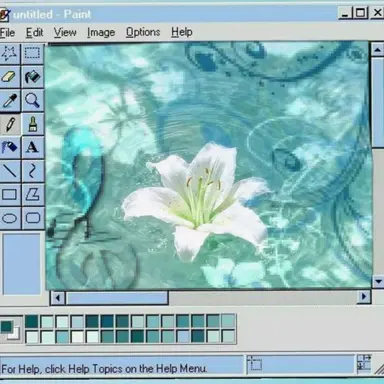Select the Ellipse shape tool
The image size is (384, 384).
coord(10,218)
